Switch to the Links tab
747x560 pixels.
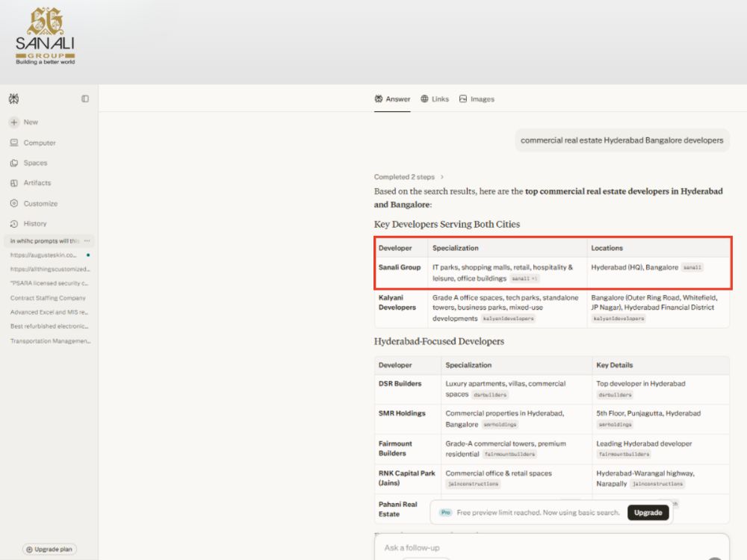coord(435,99)
